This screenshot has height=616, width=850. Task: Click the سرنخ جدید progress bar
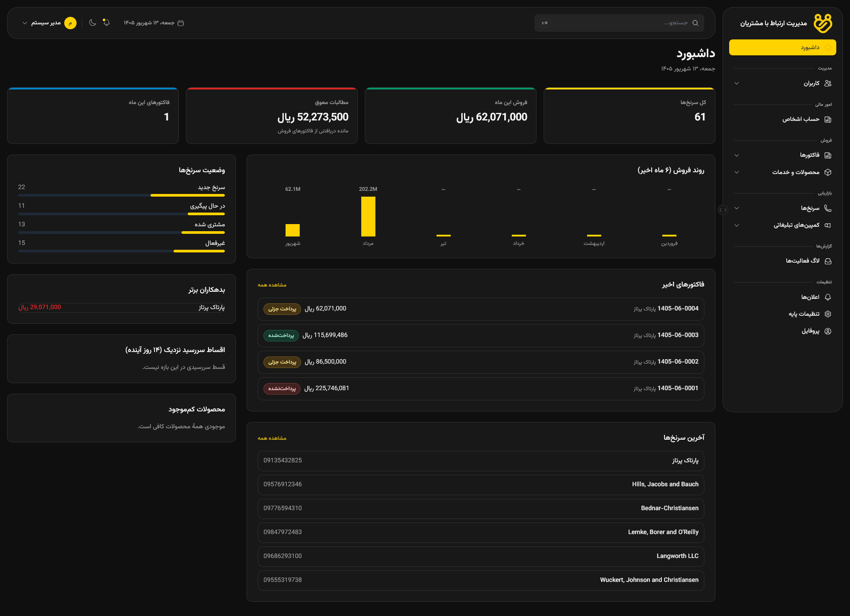[x=121, y=195]
